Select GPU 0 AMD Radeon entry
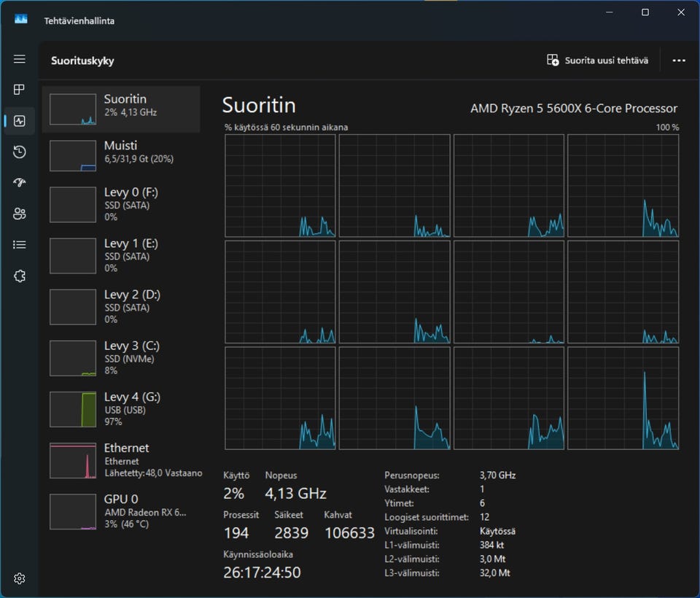Viewport: 700px width, 598px height. tap(121, 510)
